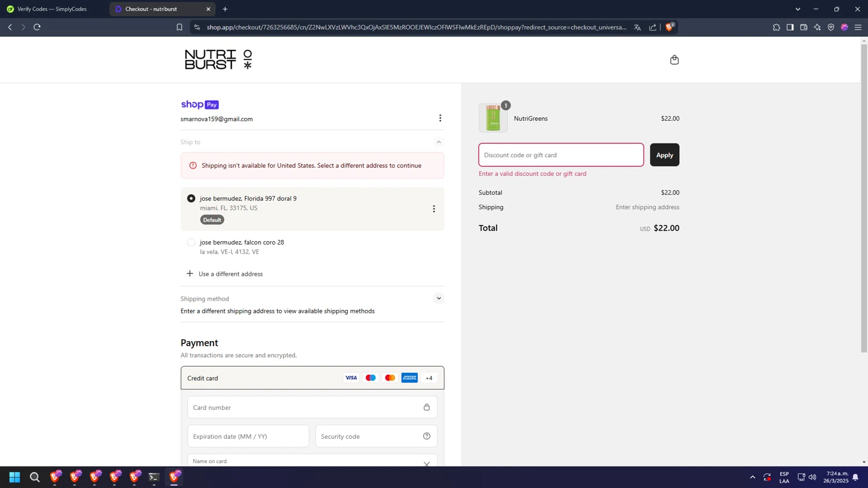Viewport: 868px width, 488px height.
Task: Click the card number lock icon
Action: tap(426, 407)
